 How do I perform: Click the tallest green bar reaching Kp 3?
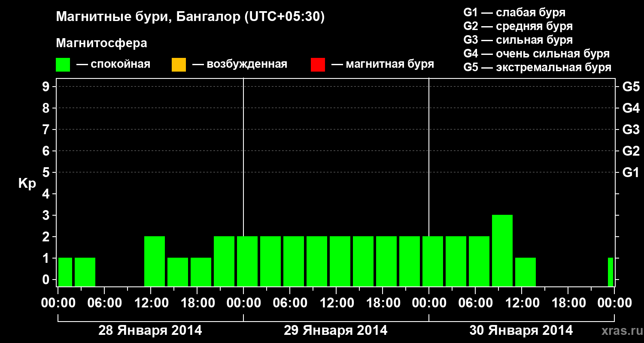pyautogui.click(x=502, y=250)
